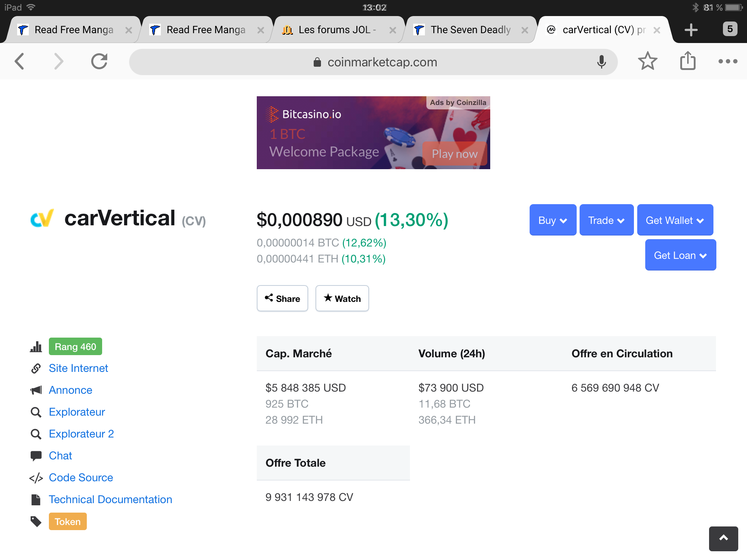Bookmark page with the star icon
747x560 pixels.
648,61
